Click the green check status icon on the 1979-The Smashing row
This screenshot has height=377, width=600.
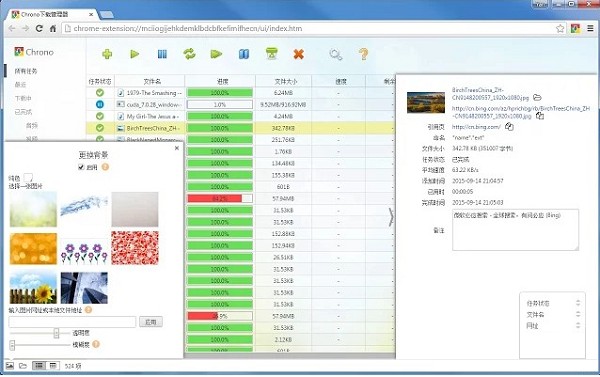[x=100, y=93]
